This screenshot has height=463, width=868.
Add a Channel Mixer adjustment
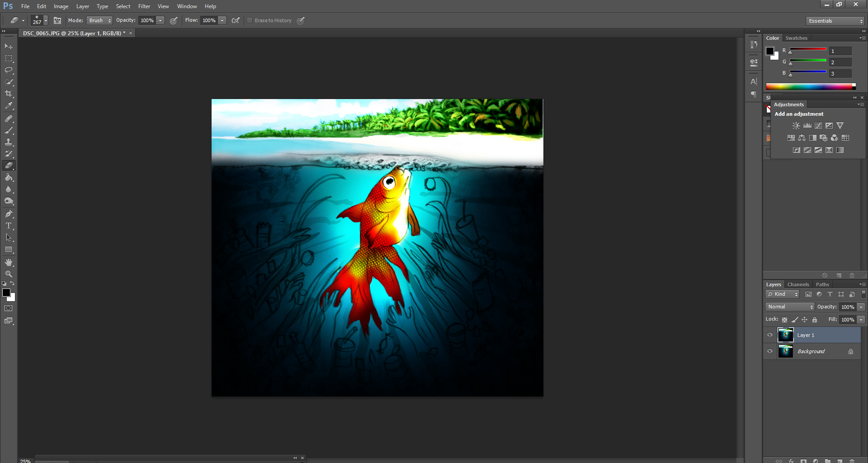(834, 138)
